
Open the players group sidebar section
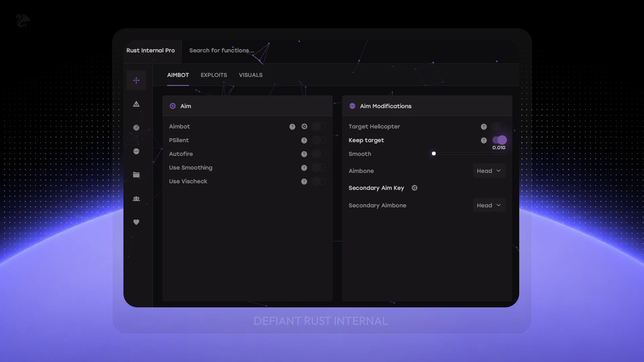point(136,199)
